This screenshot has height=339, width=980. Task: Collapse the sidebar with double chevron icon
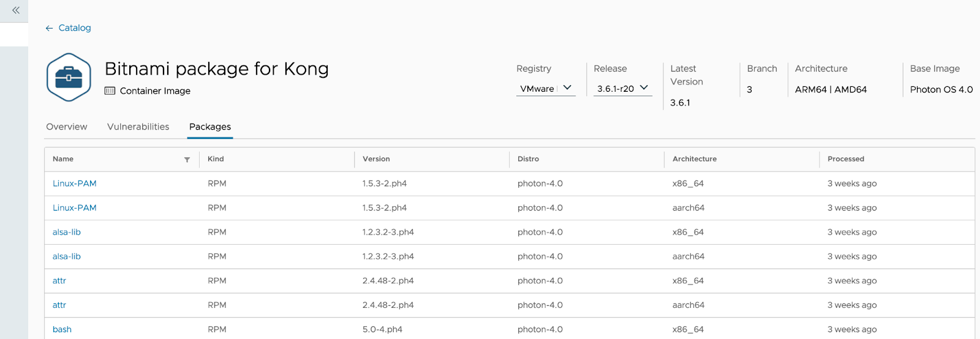coord(15,10)
